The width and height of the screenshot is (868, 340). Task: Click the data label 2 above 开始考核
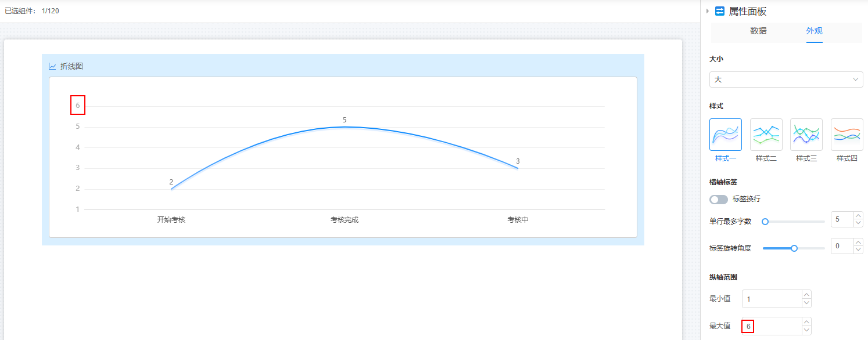click(171, 182)
